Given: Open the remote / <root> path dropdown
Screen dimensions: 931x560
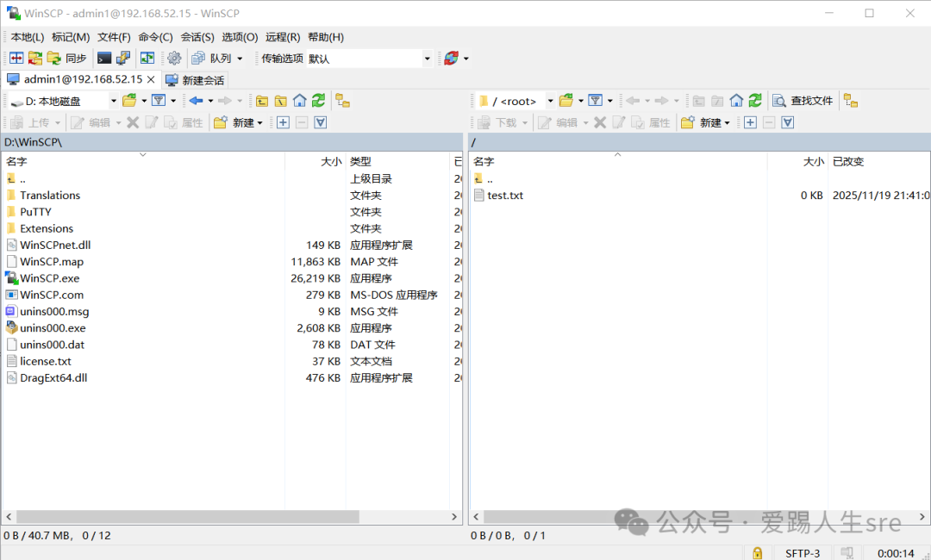Looking at the screenshot, I should [550, 101].
